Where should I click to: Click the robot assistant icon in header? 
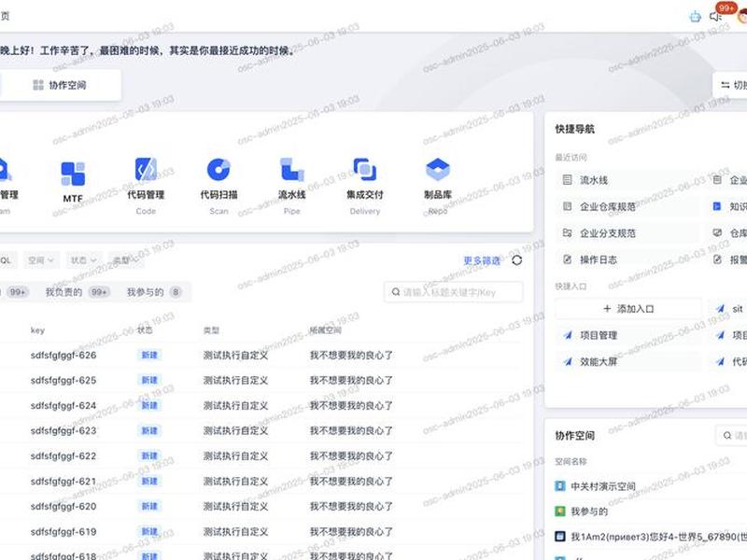(696, 17)
